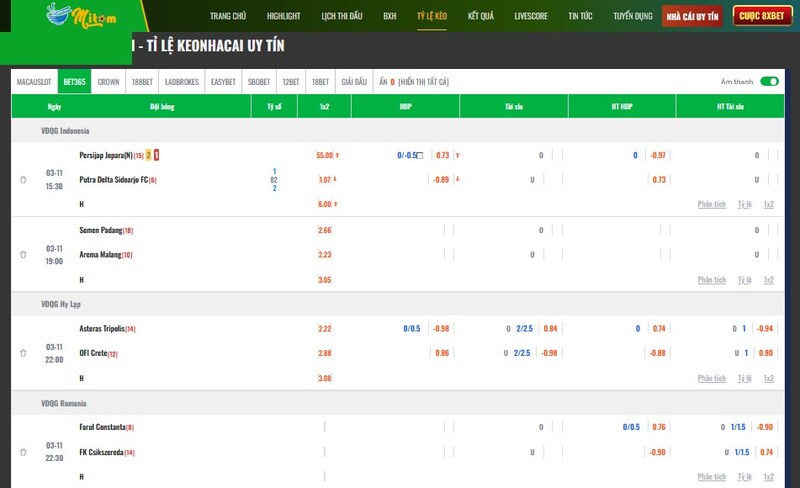This screenshot has height=488, width=800.
Task: Click yellow card badge next to Persijap Jepara
Action: click(149, 155)
